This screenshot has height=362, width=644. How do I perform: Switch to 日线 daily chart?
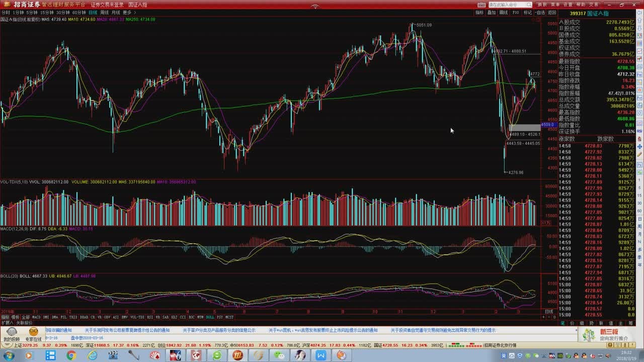click(x=93, y=13)
